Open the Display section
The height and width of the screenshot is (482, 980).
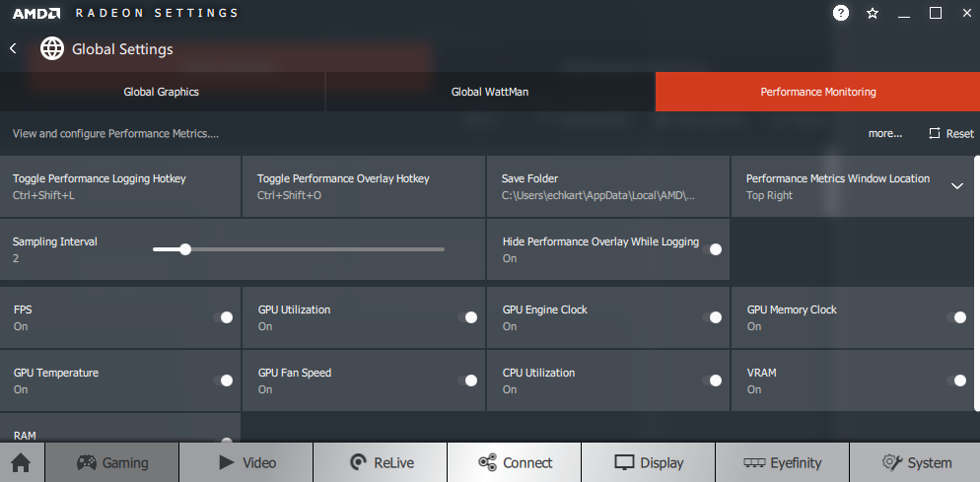(x=648, y=462)
